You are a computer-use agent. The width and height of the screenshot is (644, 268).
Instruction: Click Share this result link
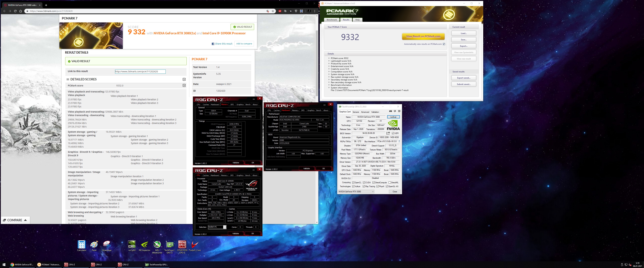tap(222, 44)
